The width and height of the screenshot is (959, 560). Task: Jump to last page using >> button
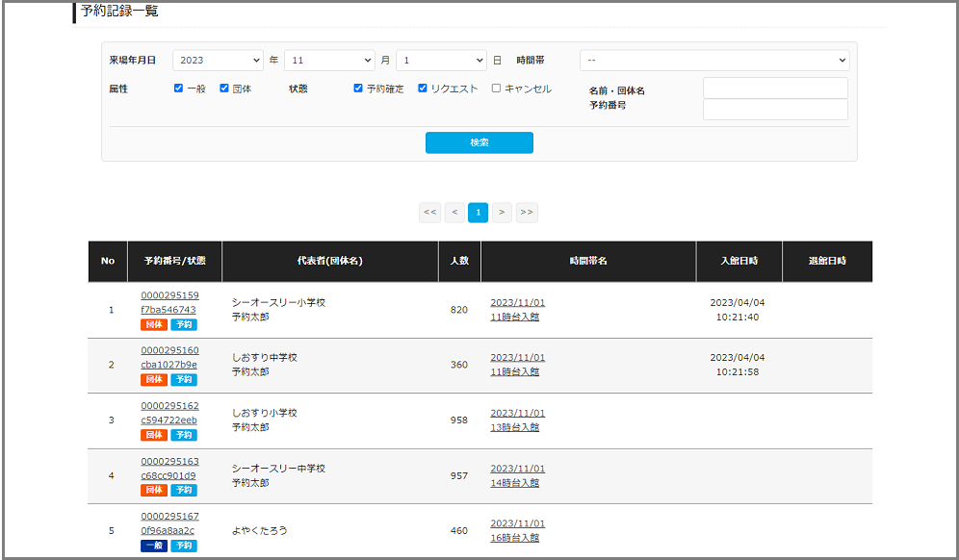click(527, 213)
